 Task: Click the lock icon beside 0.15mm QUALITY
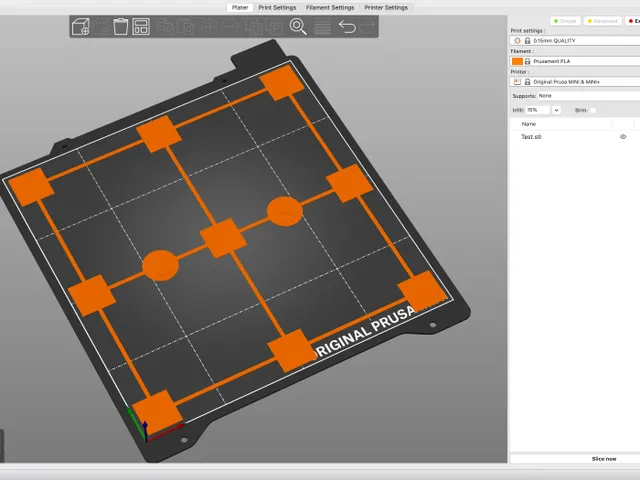pyautogui.click(x=527, y=41)
